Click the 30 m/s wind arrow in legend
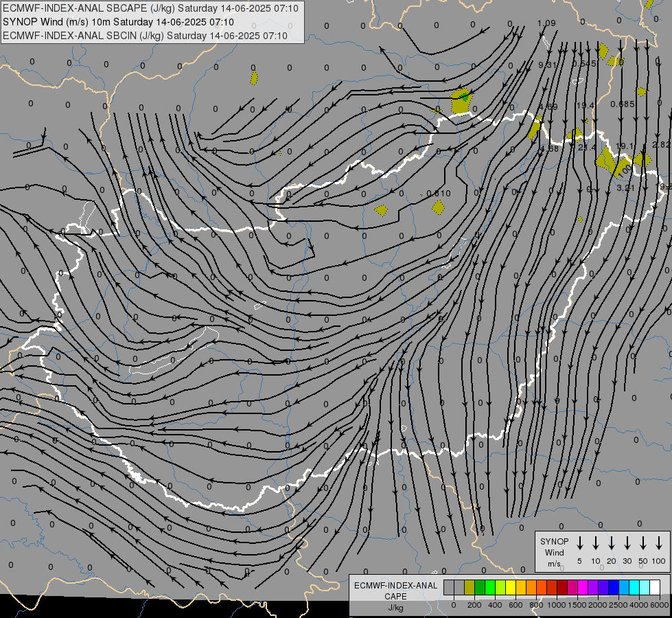The height and width of the screenshot is (618, 672). coord(627,543)
